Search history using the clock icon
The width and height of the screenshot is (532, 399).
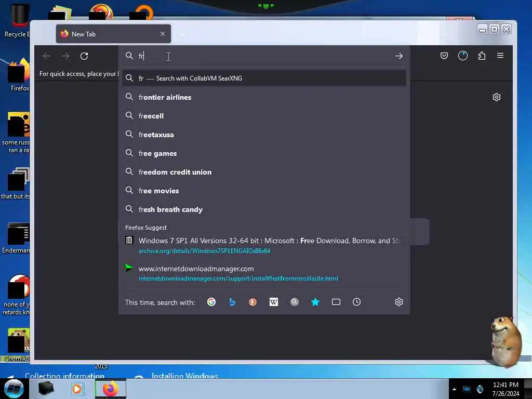click(356, 302)
